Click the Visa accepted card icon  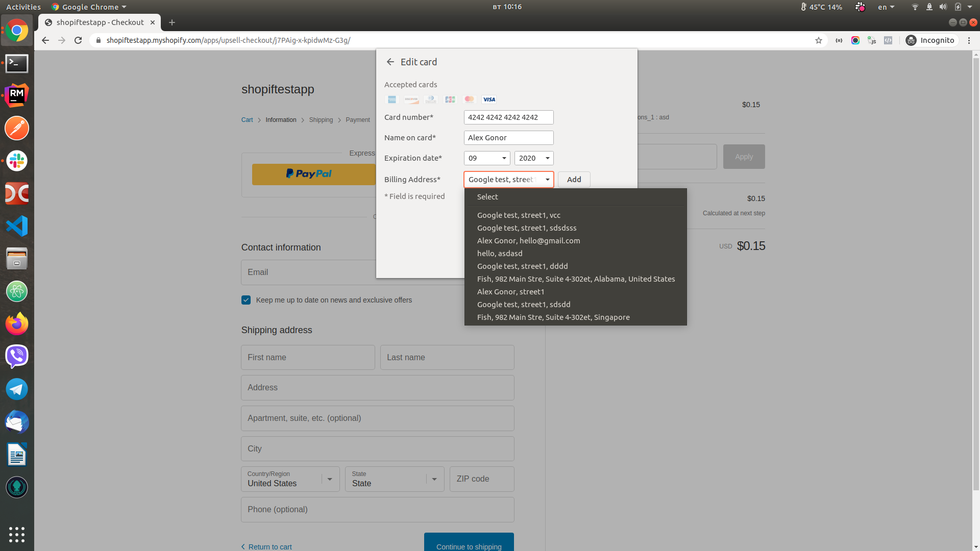(x=489, y=99)
